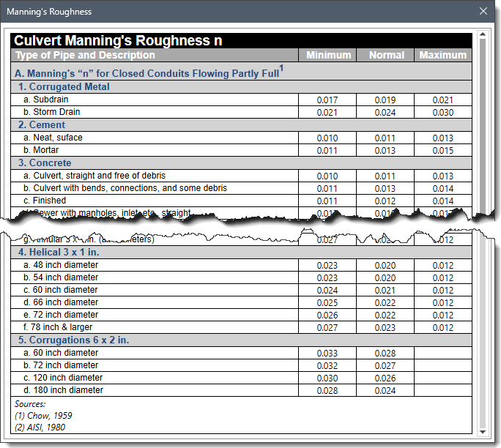The image size is (501, 448).
Task: Close the Manning's Roughness dialog
Action: pos(483,11)
